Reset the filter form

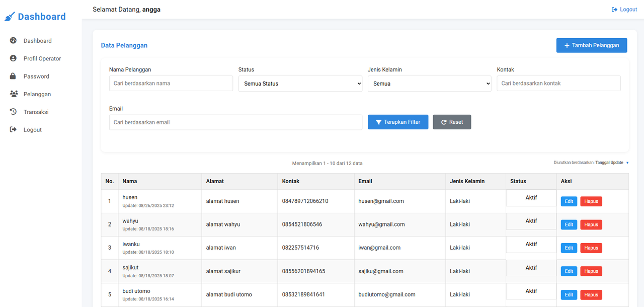click(x=452, y=122)
